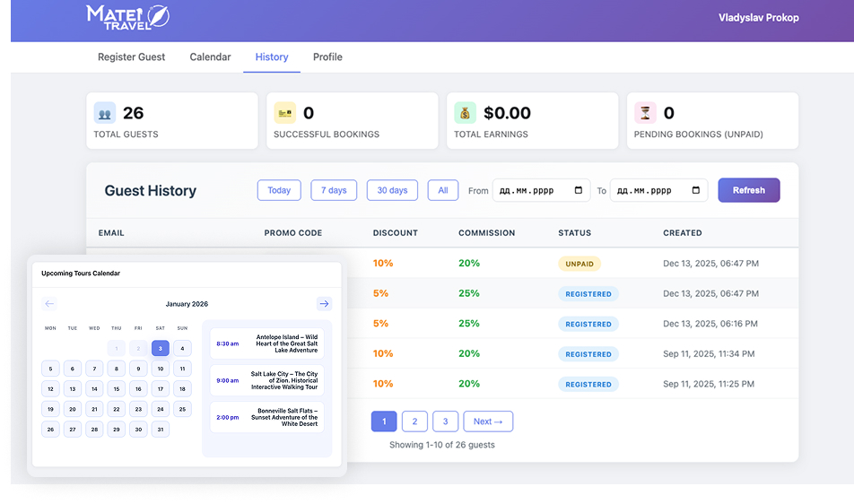This screenshot has height=504, width=854.
Task: Go to previous month in calendar
Action: point(49,304)
